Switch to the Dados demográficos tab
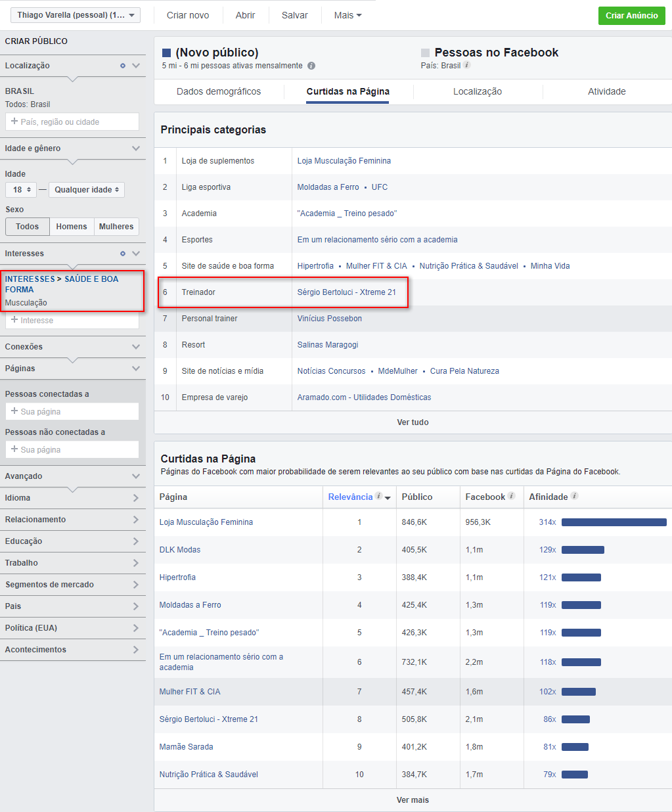 (219, 91)
